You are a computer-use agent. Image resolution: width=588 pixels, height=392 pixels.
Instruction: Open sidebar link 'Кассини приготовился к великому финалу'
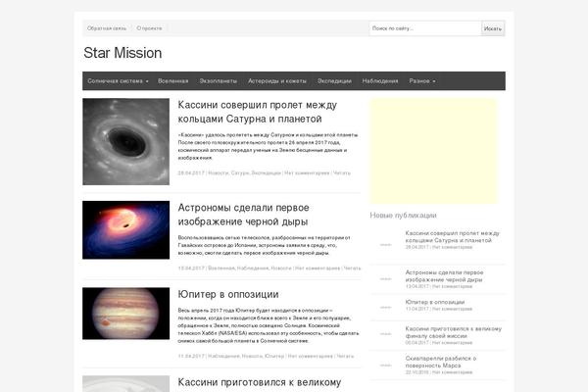pyautogui.click(x=453, y=332)
